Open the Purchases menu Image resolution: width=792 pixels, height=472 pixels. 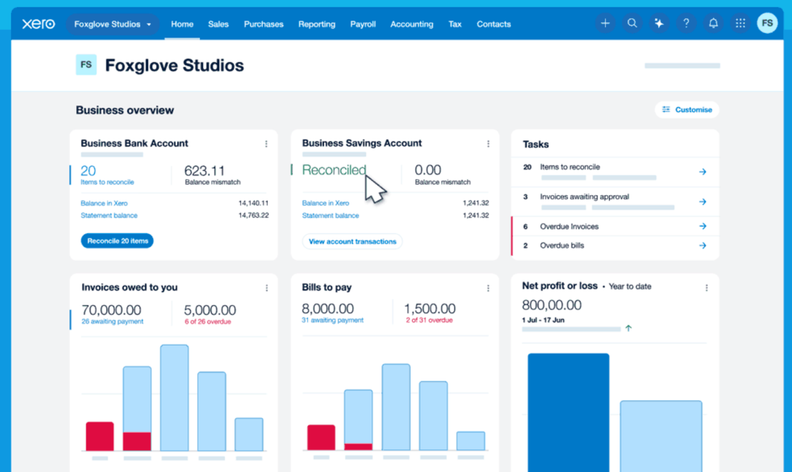264,24
